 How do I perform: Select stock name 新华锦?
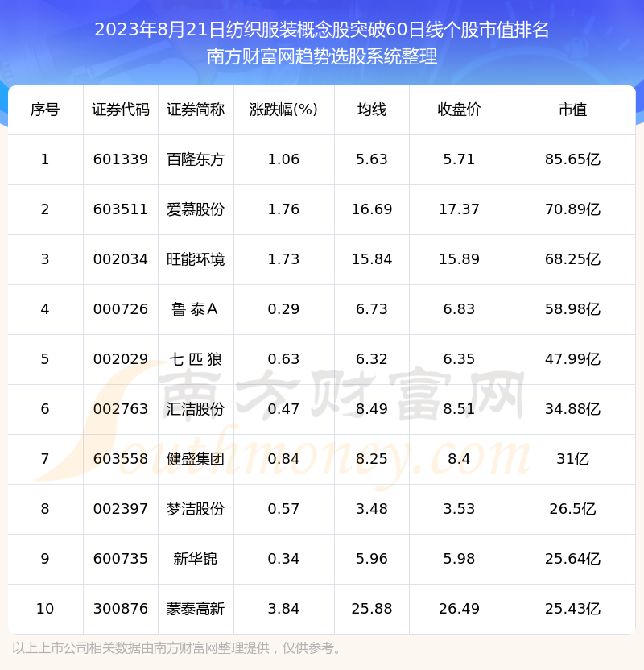pos(196,559)
